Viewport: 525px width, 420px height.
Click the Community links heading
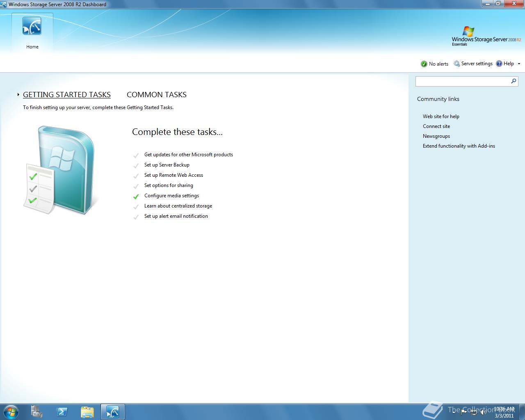coord(438,99)
